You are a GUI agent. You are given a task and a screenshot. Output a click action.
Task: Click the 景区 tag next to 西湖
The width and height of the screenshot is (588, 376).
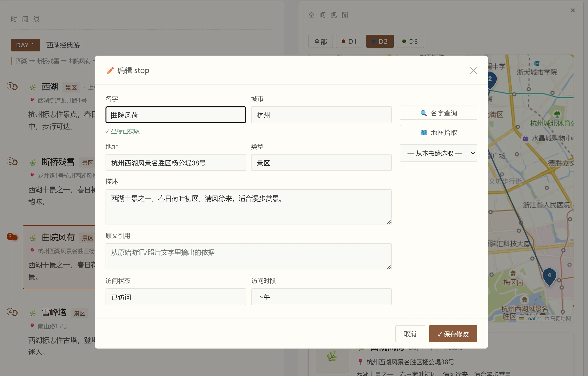[x=71, y=87]
